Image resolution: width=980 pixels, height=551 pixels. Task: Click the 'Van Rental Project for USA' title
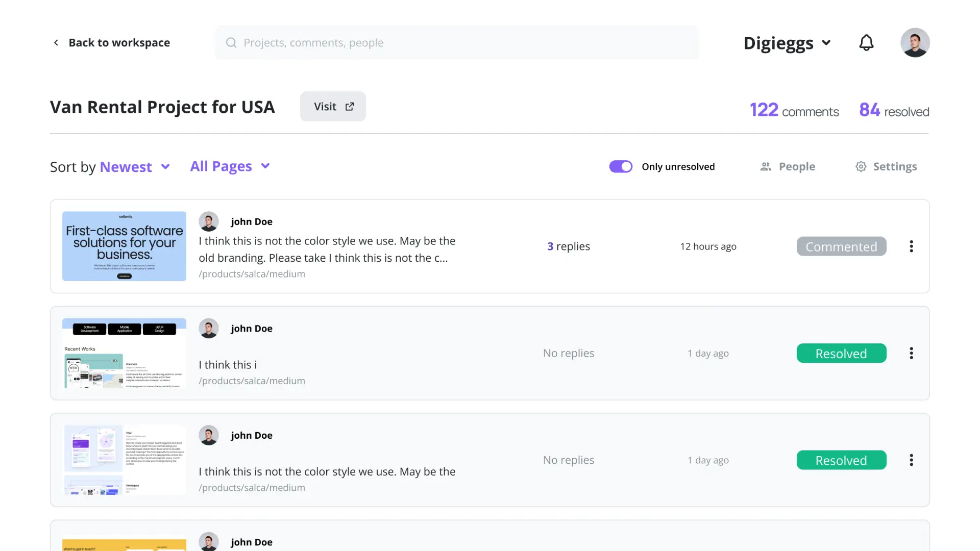click(162, 107)
